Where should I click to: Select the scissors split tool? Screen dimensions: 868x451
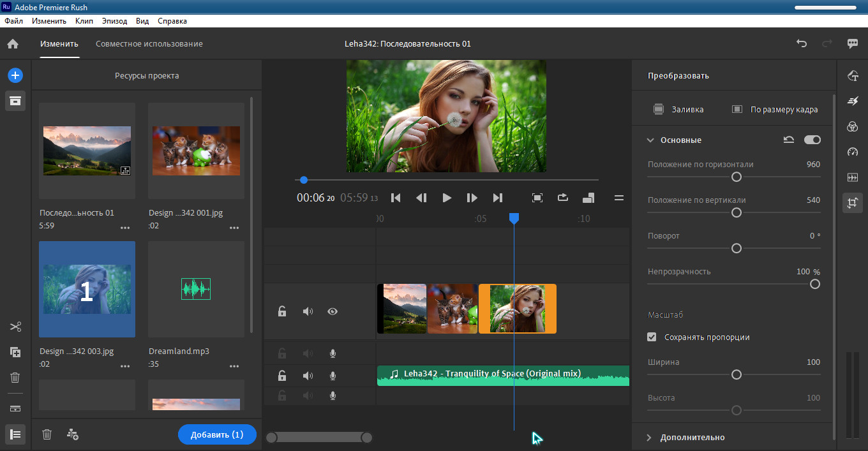pyautogui.click(x=15, y=327)
